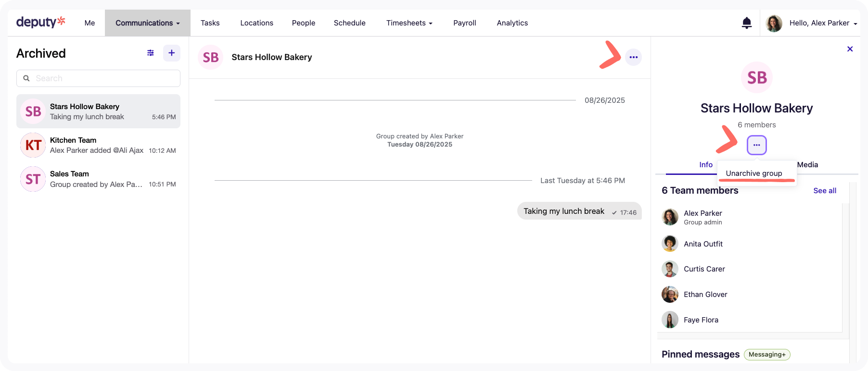
Task: Click the Stars Hollow Bakery avatar in info panel
Action: tap(756, 77)
